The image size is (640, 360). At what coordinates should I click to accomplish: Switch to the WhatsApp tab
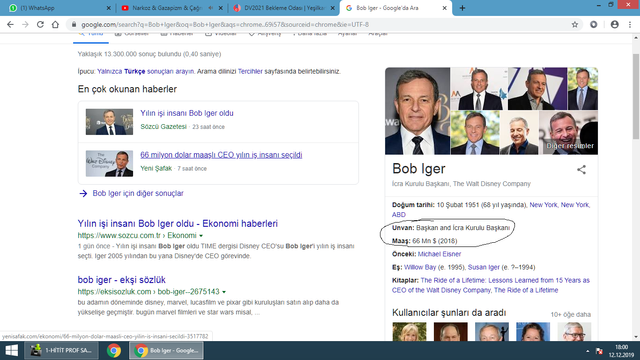click(x=60, y=8)
